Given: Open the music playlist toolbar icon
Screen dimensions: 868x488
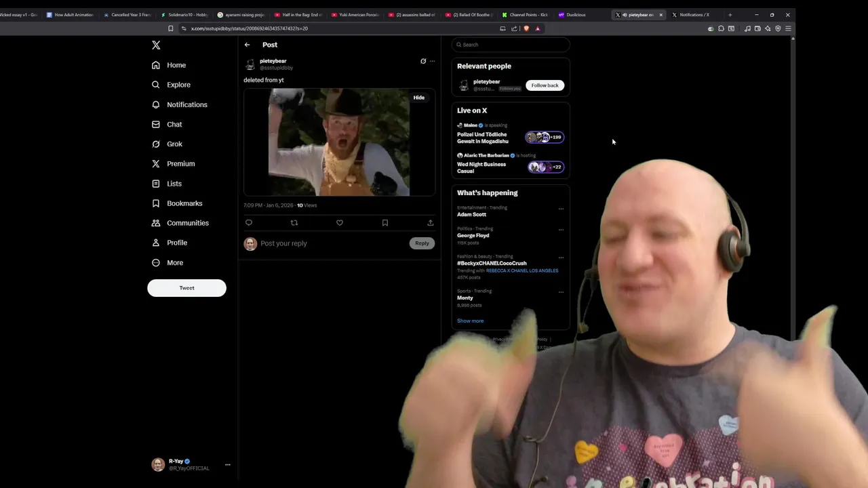Looking at the screenshot, I should pyautogui.click(x=747, y=28).
